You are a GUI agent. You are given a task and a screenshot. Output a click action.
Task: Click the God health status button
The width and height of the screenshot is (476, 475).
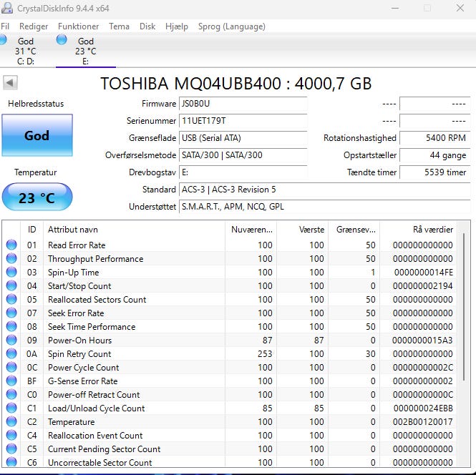click(x=37, y=135)
